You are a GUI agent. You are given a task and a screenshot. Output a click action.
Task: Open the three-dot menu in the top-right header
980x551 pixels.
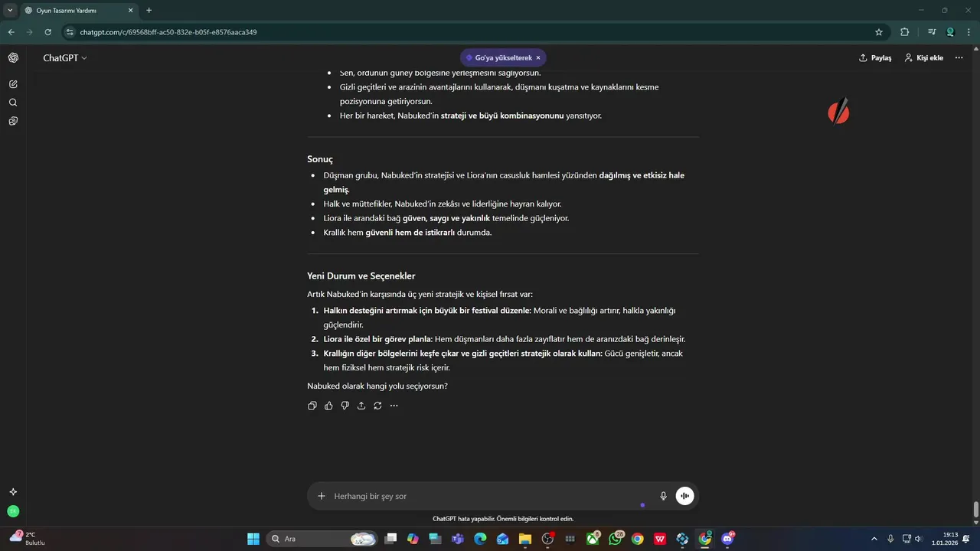pyautogui.click(x=959, y=58)
